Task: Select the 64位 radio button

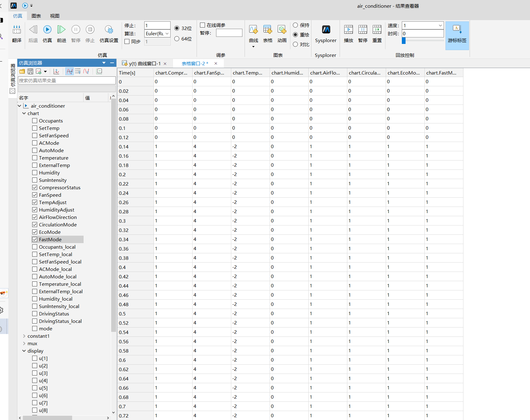Action: pos(177,39)
